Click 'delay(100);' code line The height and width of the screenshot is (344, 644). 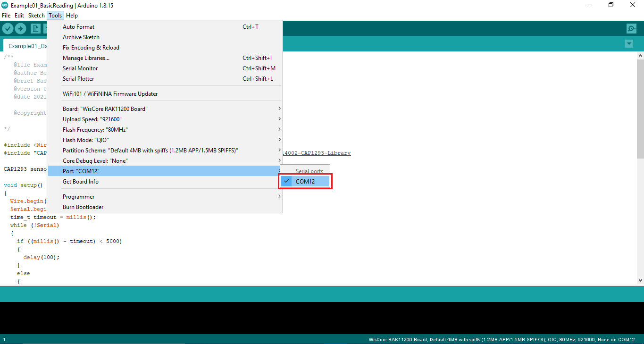pyautogui.click(x=42, y=257)
